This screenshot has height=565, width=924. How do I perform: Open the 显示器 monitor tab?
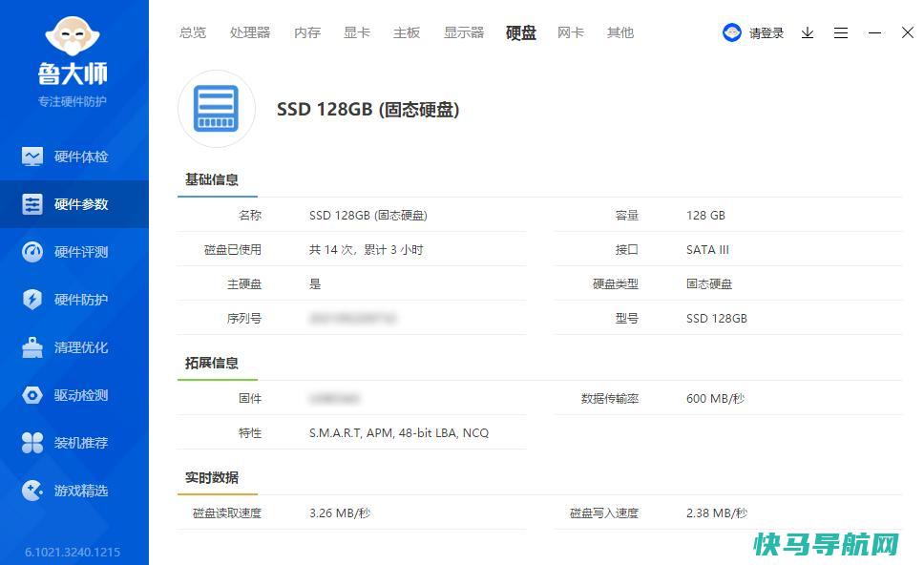(464, 32)
